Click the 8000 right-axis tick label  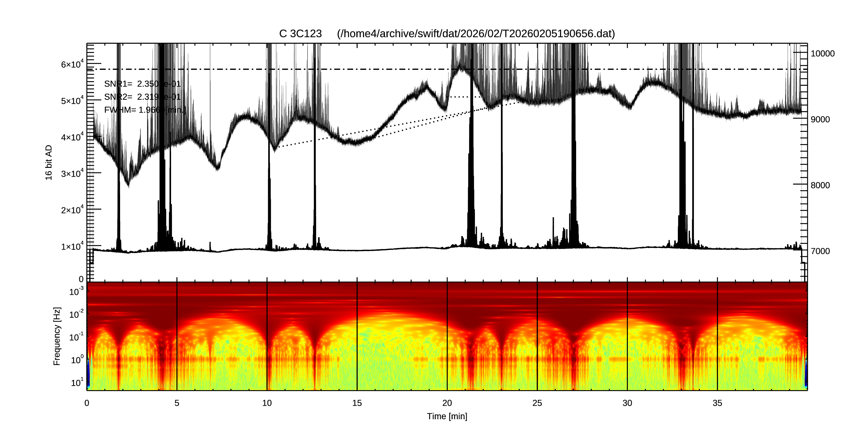pyautogui.click(x=820, y=185)
